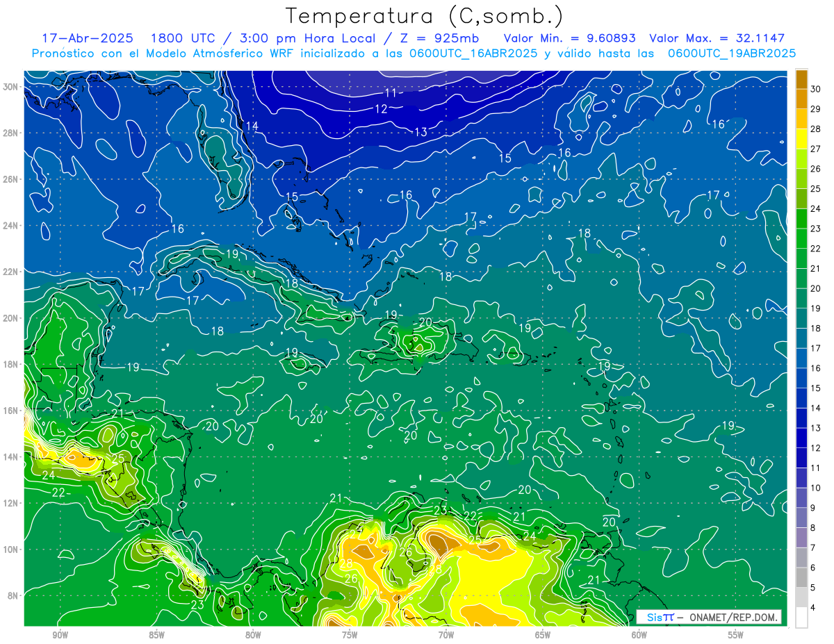Click latitude axis label '28N'
This screenshot has width=834, height=644.
tap(10, 133)
